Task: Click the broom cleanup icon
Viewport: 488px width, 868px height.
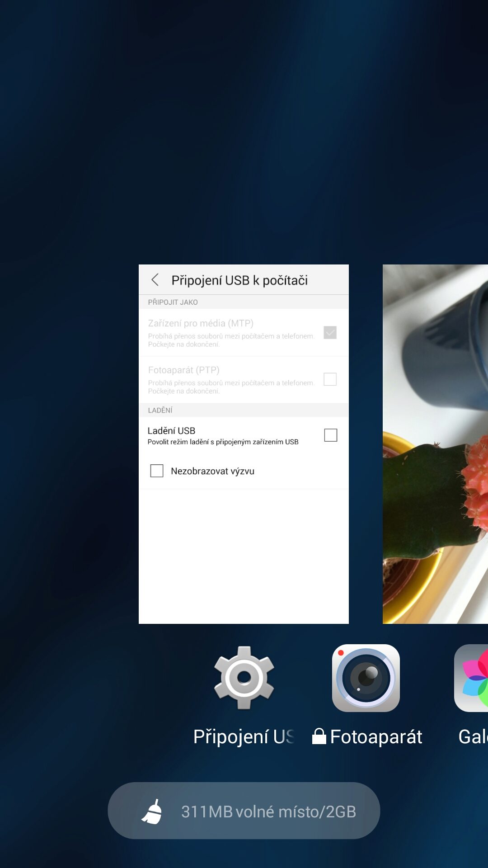Action: tap(152, 811)
